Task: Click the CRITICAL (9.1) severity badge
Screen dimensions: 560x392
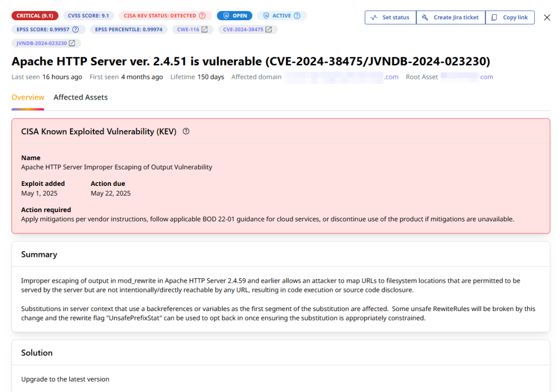Action: click(x=34, y=16)
